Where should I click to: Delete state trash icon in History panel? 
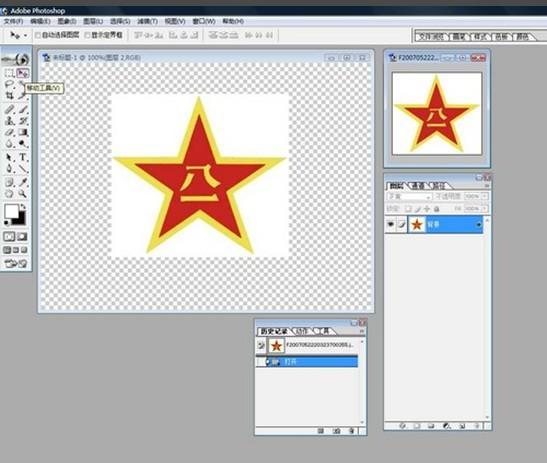[x=352, y=431]
